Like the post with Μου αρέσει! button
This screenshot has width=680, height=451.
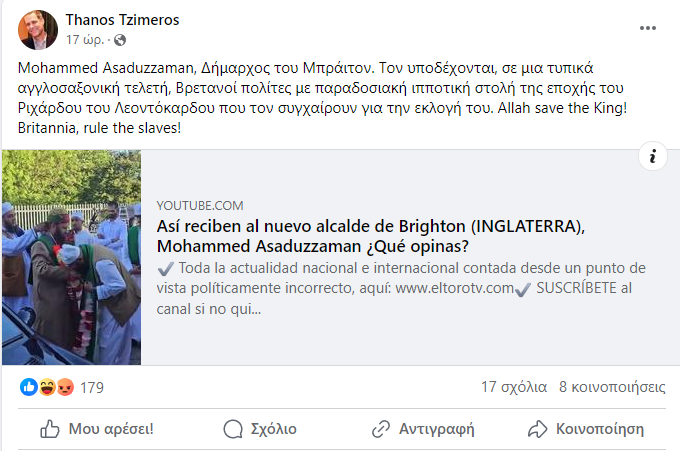pyautogui.click(x=97, y=429)
